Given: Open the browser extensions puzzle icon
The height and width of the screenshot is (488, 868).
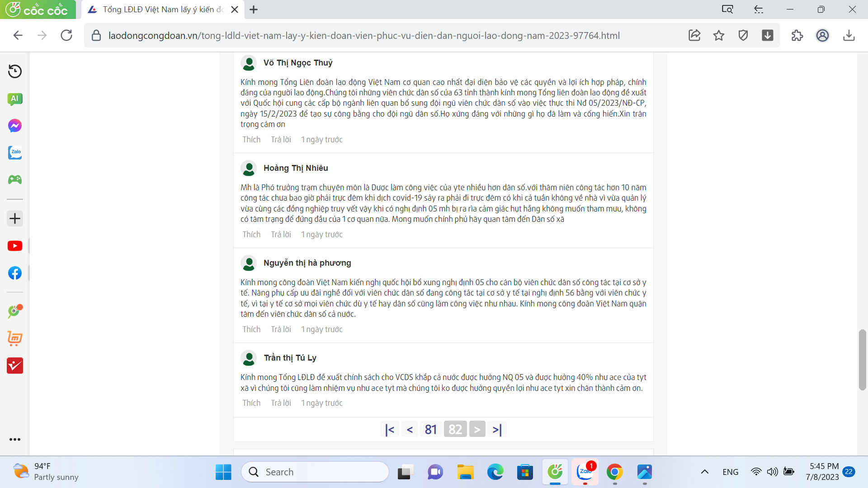Looking at the screenshot, I should coord(797,35).
